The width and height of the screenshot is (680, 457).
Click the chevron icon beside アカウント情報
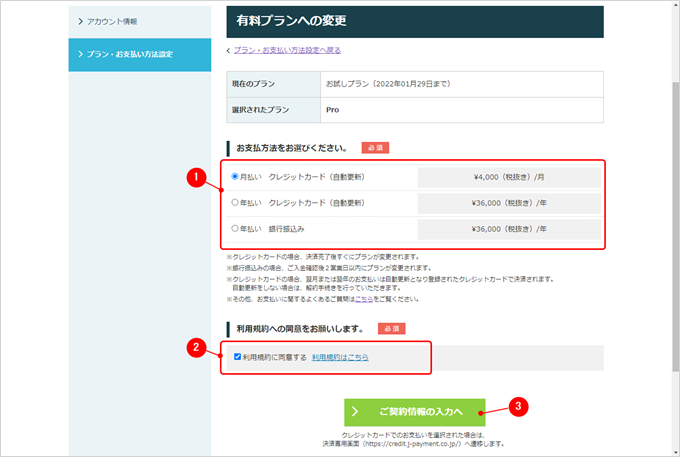click(81, 21)
